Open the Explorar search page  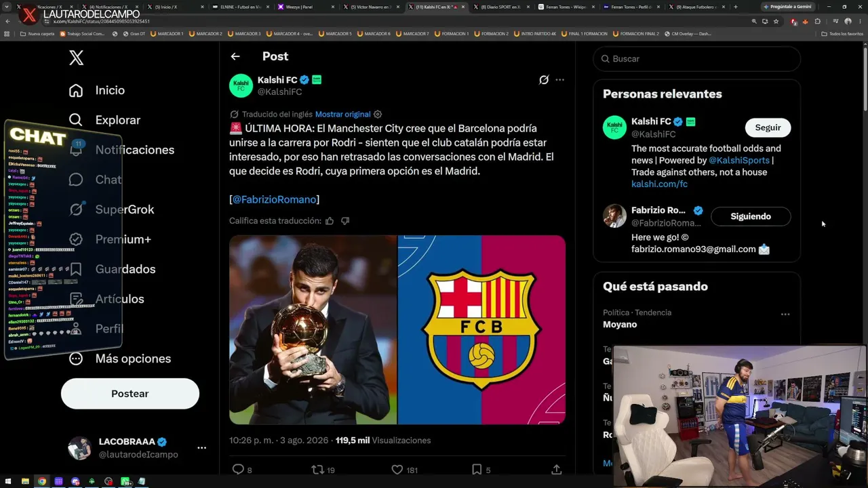[x=104, y=120]
